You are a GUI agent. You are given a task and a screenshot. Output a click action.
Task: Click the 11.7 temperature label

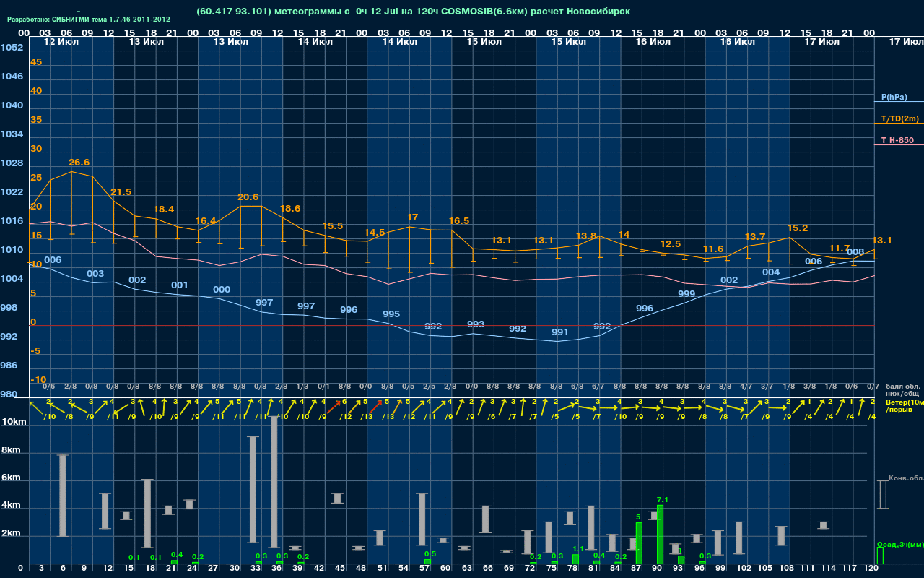[x=840, y=249]
